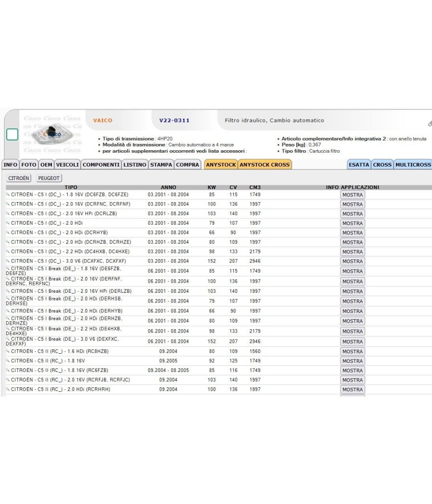Viewport: 432px width, 504px height.
Task: Open the blue CROSS tab
Action: tap(382, 165)
